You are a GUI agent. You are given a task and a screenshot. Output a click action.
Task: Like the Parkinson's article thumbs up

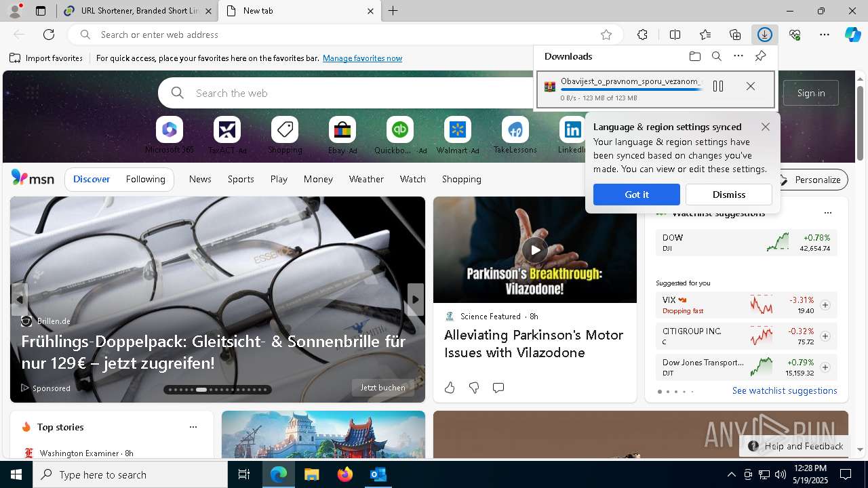click(450, 388)
